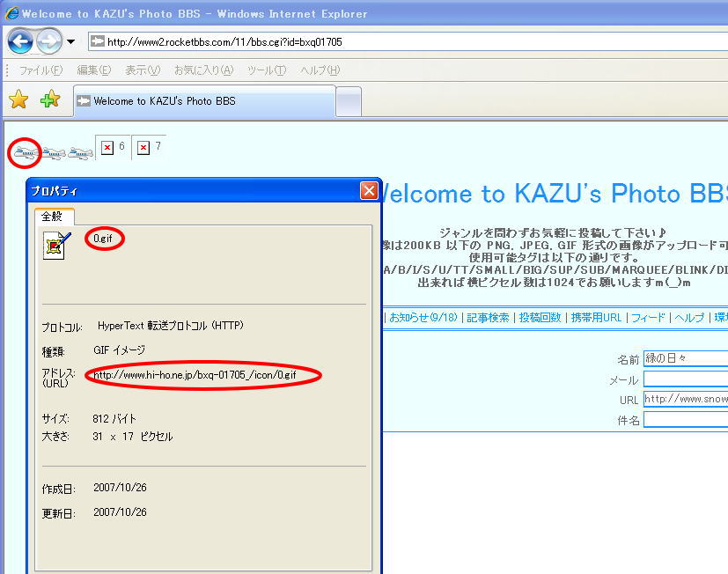This screenshot has width=728, height=574.
Task: Open the お気に入り(A) menu
Action: 202,70
